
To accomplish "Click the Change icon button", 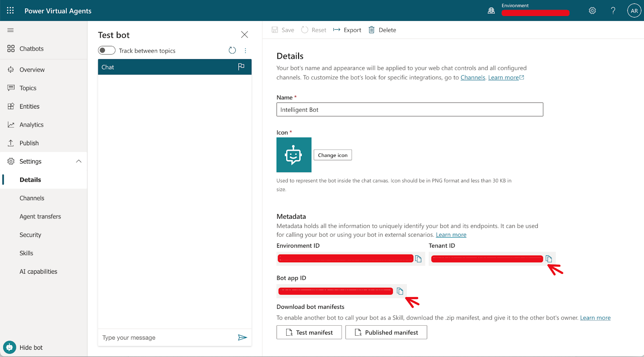I will coord(333,155).
